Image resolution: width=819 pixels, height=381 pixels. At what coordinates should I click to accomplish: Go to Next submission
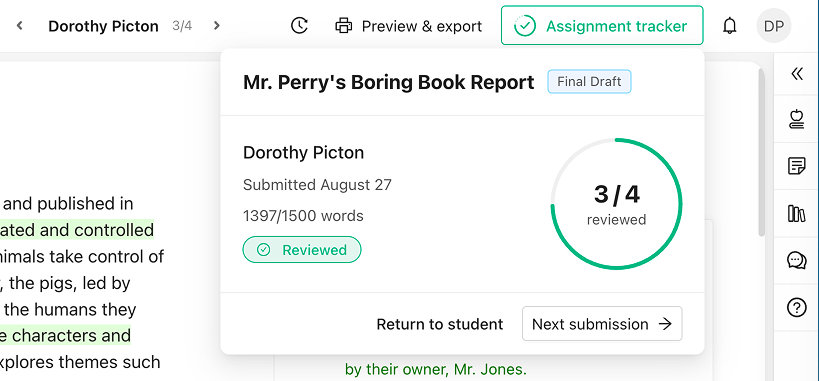click(602, 324)
